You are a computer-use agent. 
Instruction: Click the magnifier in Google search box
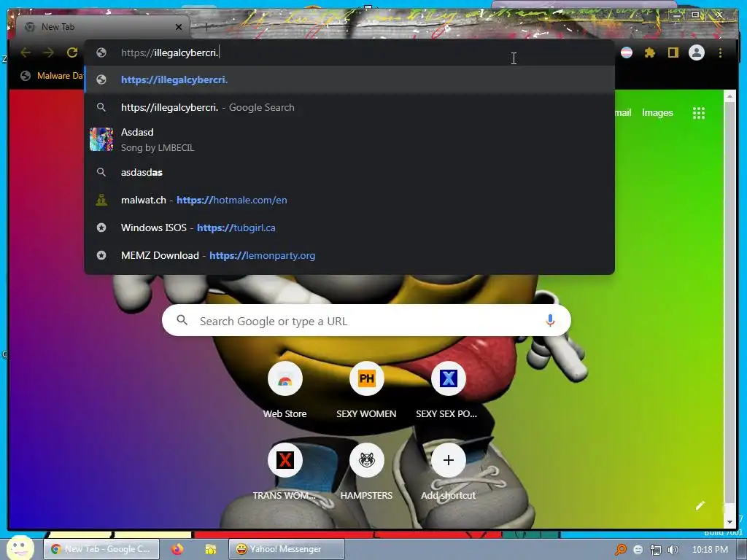pos(182,320)
